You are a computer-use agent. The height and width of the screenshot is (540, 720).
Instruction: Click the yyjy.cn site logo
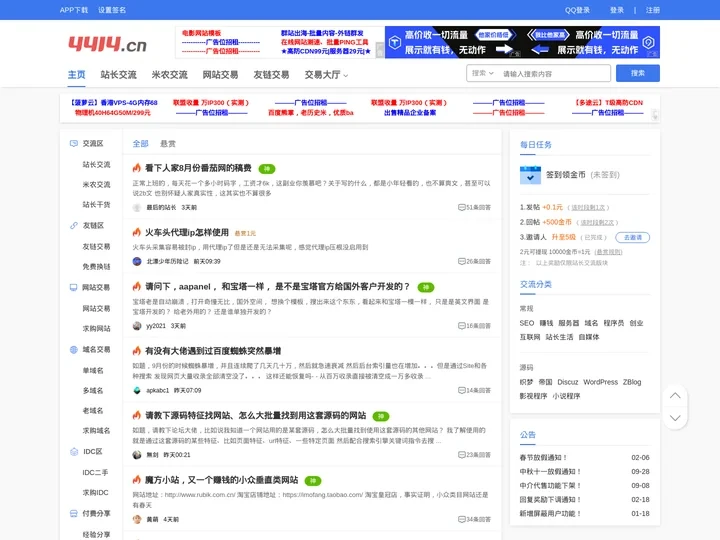tap(107, 44)
